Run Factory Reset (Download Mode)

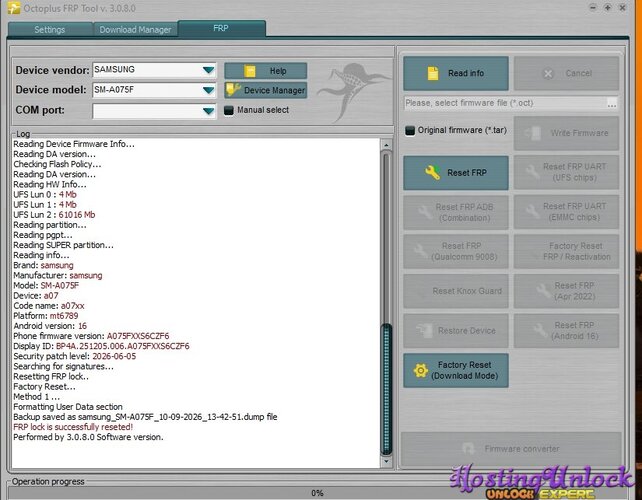[x=456, y=371]
